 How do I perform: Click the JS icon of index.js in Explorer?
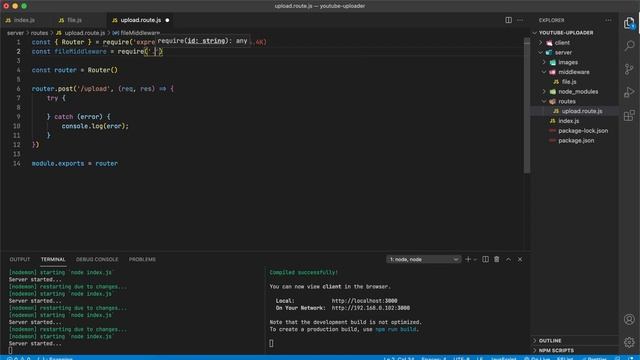pyautogui.click(x=552, y=121)
